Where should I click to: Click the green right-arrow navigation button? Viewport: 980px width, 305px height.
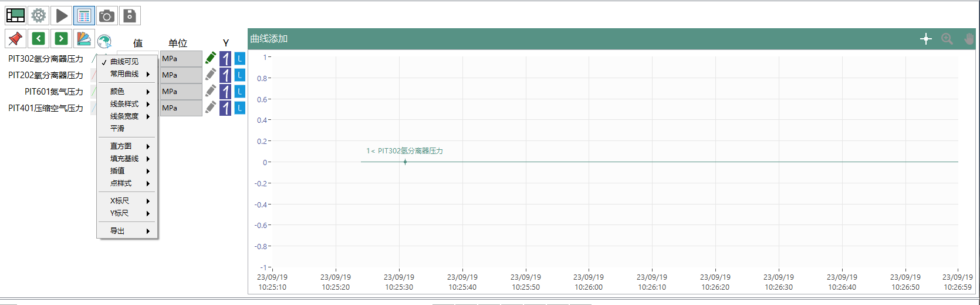pyautogui.click(x=61, y=39)
